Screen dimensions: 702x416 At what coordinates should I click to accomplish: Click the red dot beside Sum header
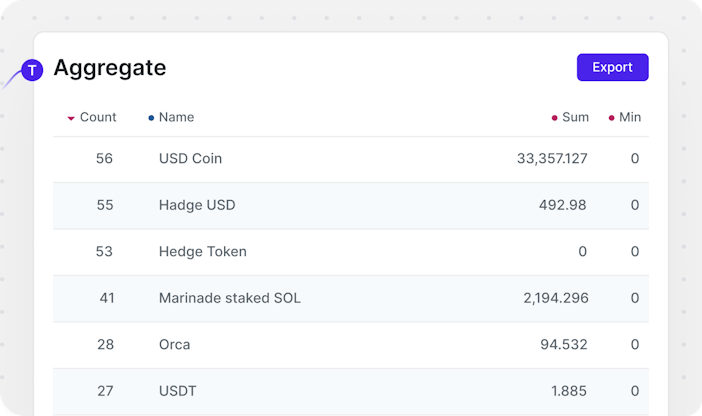555,118
